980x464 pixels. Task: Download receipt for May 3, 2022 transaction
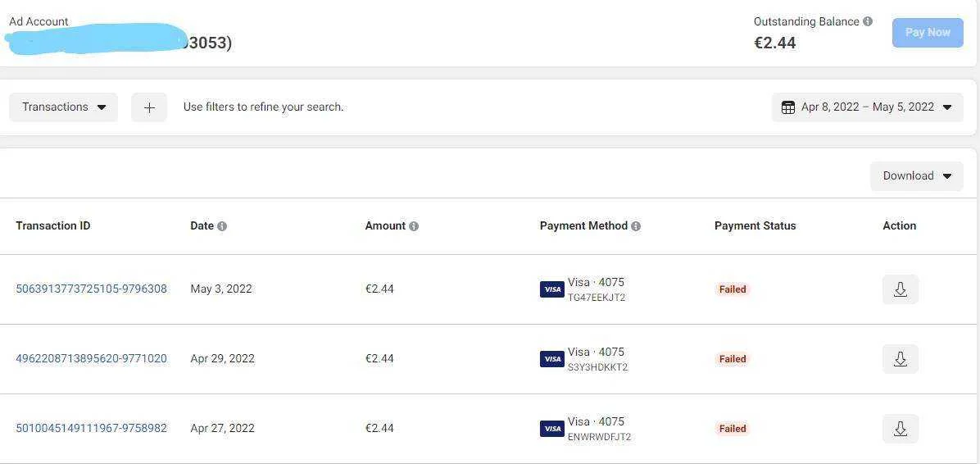900,289
